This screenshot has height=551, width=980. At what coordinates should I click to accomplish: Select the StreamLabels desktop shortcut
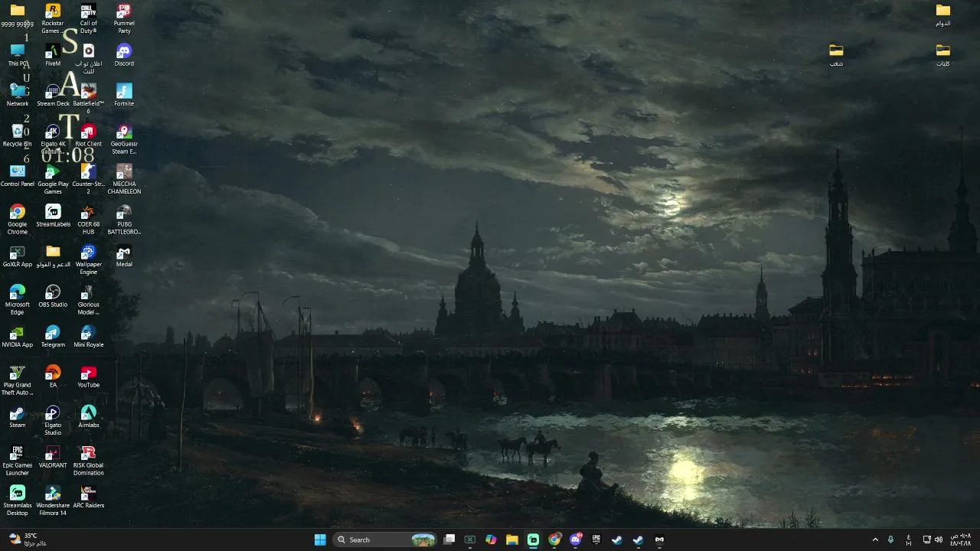click(x=53, y=216)
